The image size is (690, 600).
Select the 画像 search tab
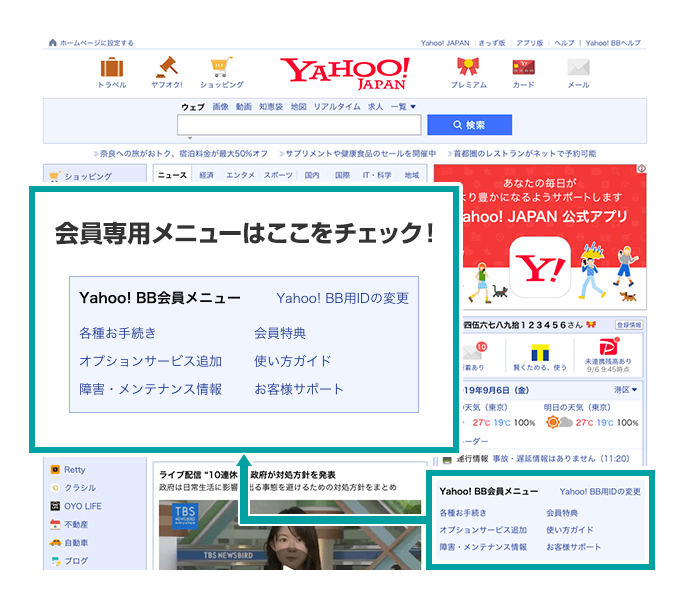point(221,106)
